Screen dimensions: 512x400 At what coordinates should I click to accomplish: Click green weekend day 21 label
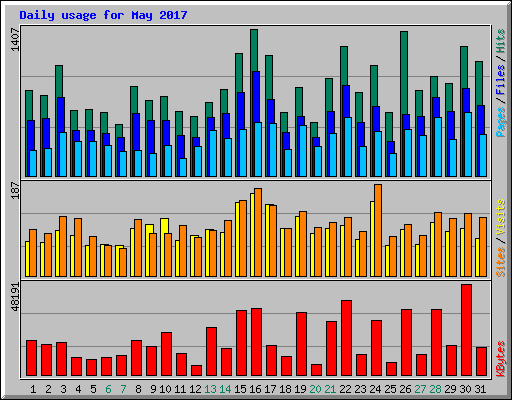coord(330,389)
